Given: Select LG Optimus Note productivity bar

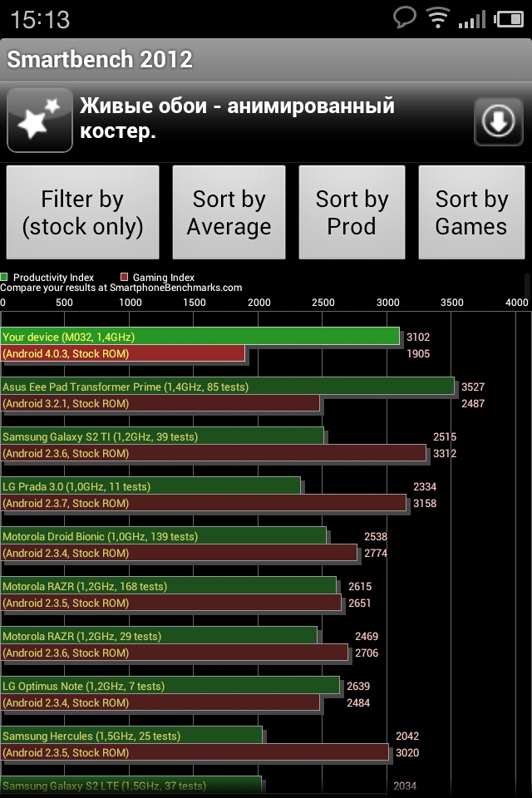Looking at the screenshot, I should click(x=170, y=686).
